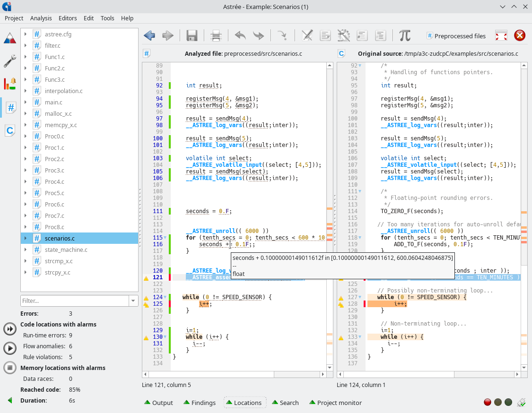Collapse the comment fold at line 92 in original source
Image resolution: width=532 pixels, height=413 pixels.
pos(360,65)
